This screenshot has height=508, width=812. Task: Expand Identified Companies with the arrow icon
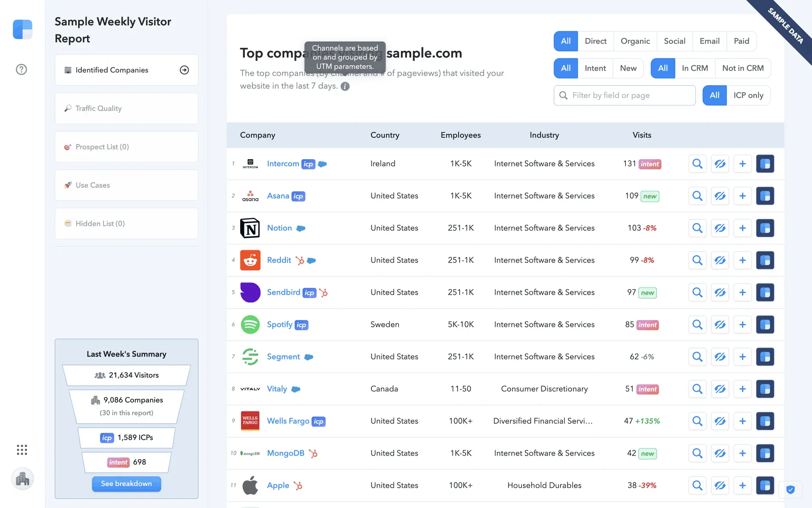point(184,70)
